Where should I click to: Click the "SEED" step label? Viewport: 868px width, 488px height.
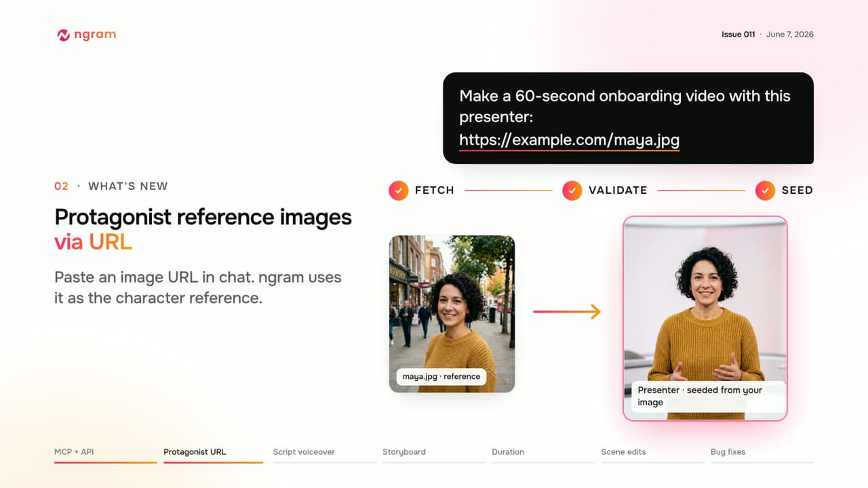pos(797,190)
